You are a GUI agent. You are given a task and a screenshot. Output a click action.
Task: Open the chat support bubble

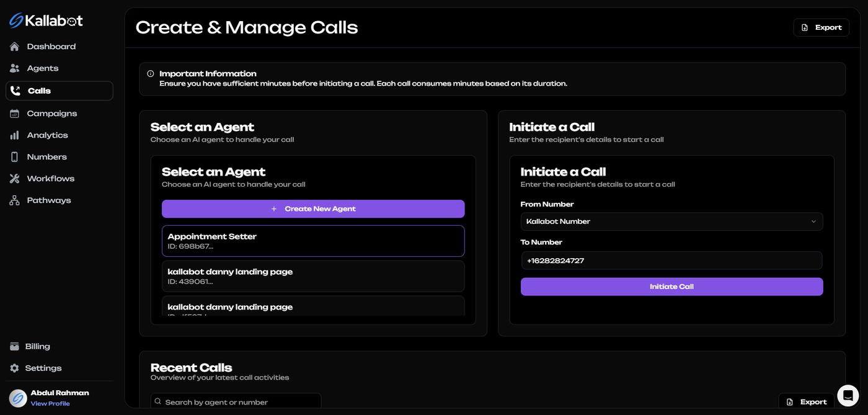848,395
